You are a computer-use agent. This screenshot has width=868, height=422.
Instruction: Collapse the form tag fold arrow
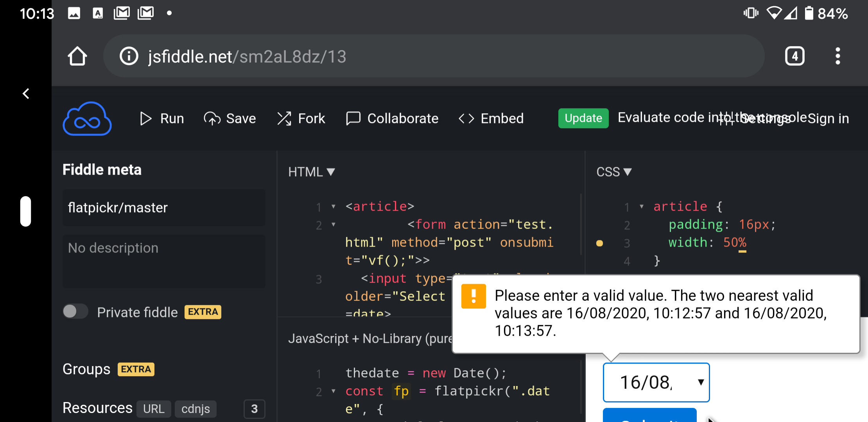tap(334, 224)
